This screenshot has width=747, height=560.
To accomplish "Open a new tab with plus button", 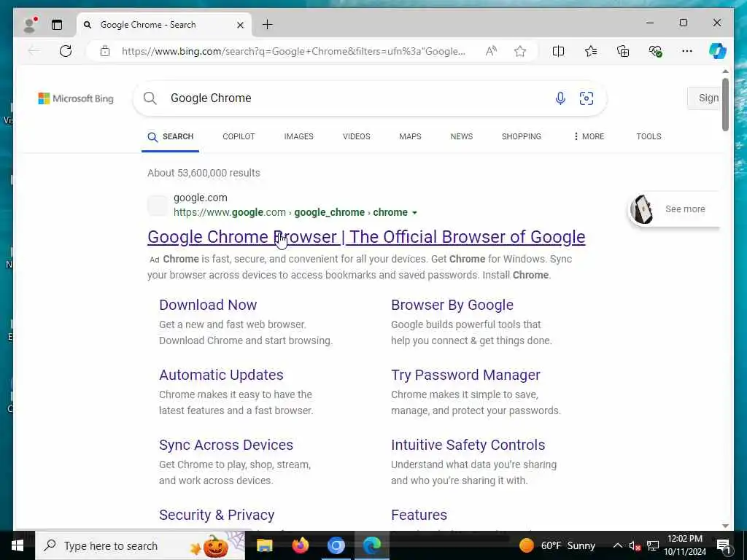I will (267, 24).
